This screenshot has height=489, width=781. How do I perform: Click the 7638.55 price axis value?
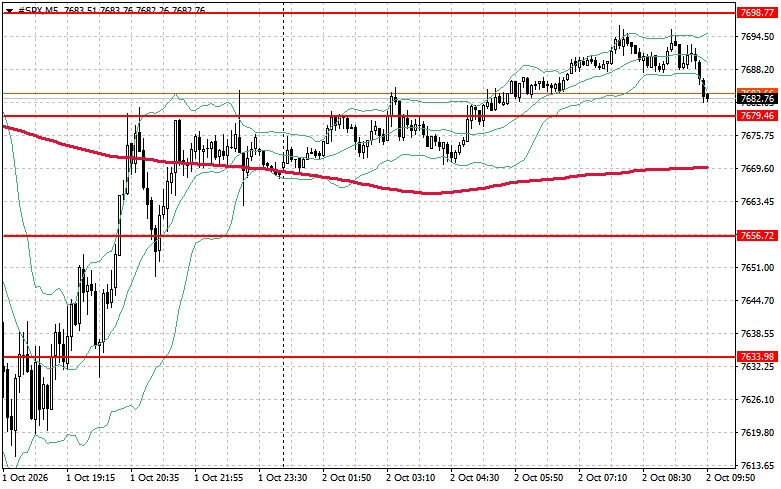point(758,334)
